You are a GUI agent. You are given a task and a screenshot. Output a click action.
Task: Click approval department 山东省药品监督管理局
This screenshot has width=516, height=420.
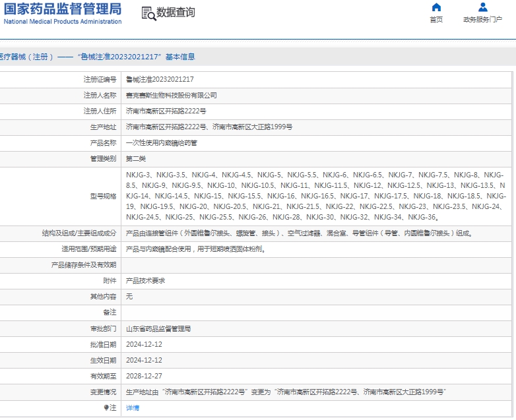(158, 328)
